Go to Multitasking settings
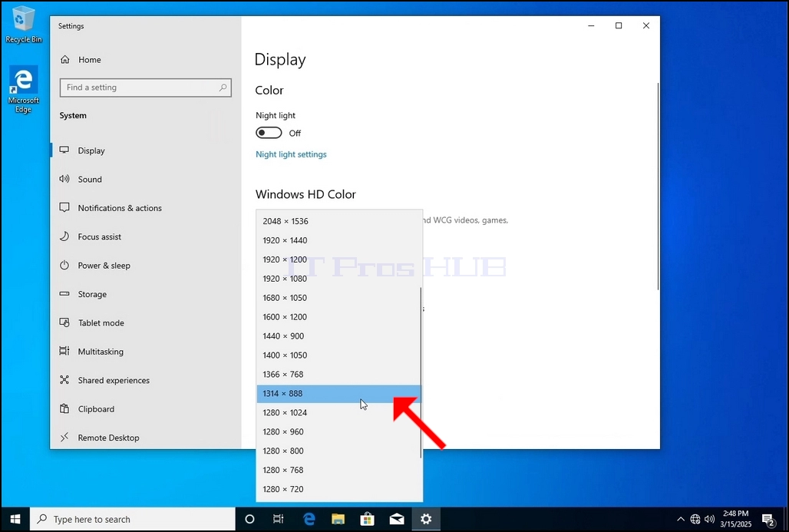The image size is (789, 532). click(x=146, y=352)
